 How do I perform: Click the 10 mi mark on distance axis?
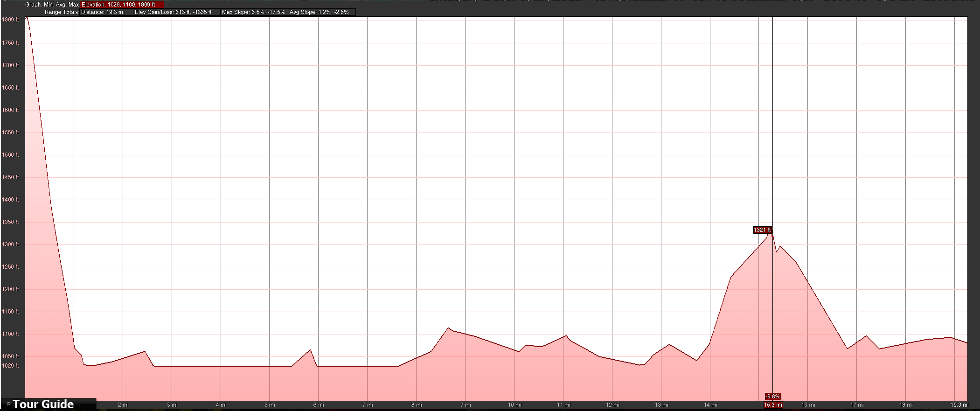[x=514, y=405]
